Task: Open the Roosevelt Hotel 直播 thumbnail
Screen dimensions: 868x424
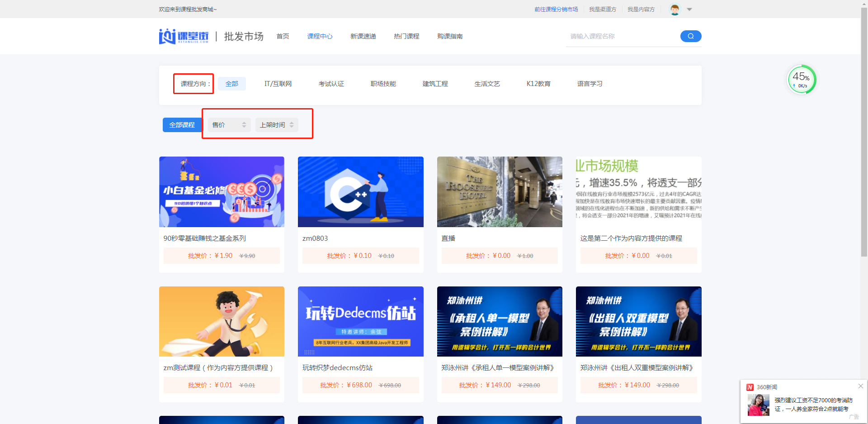Action: (x=500, y=192)
